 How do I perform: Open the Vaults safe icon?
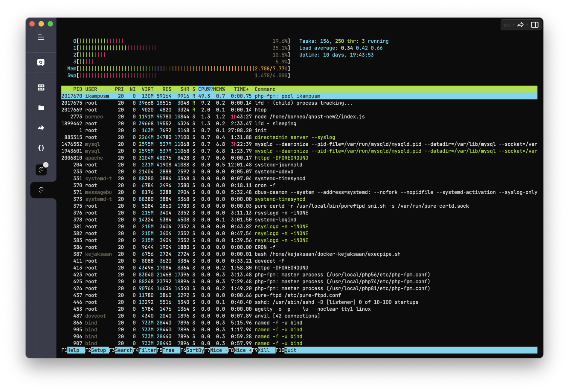pyautogui.click(x=41, y=62)
